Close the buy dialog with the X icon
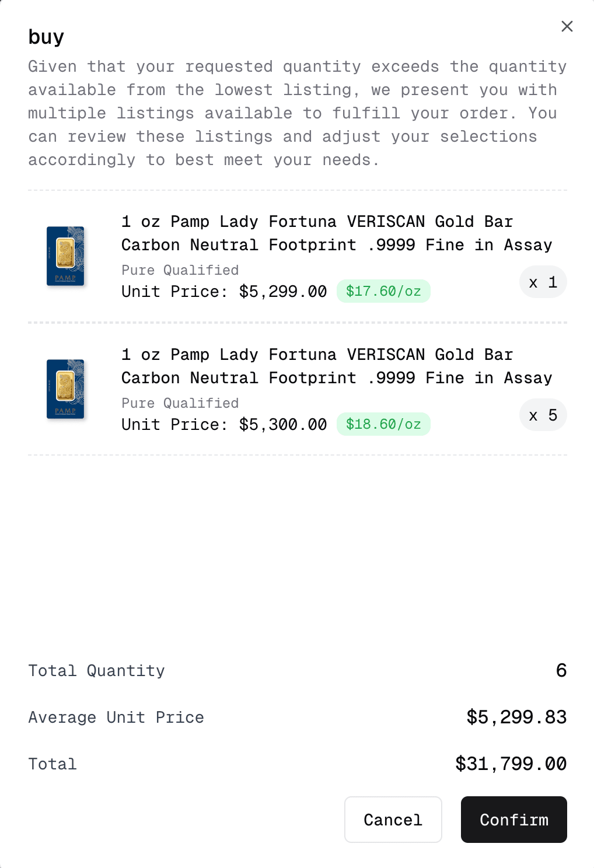This screenshot has width=594, height=868. tap(567, 26)
